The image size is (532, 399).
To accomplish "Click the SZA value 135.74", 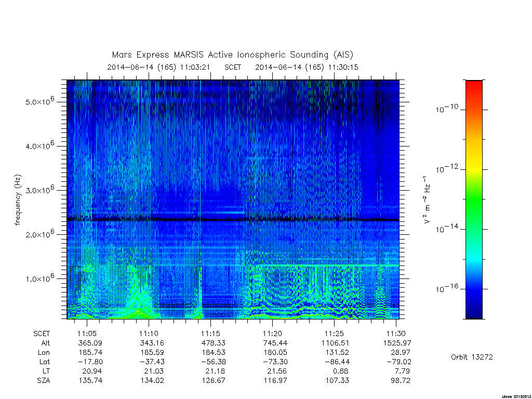I will pyautogui.click(x=90, y=381).
